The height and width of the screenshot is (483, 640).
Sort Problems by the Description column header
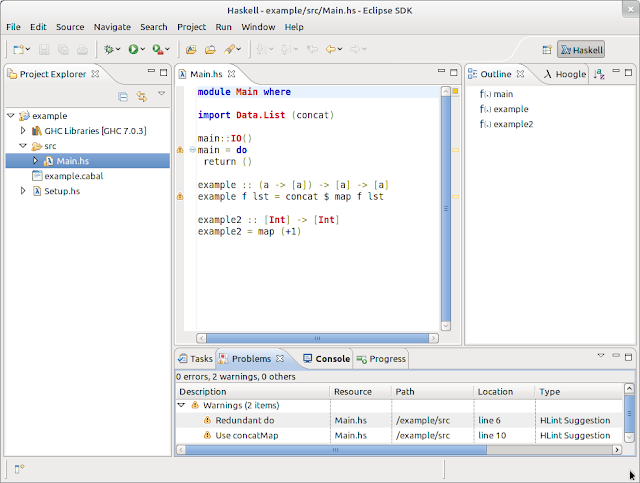point(253,392)
